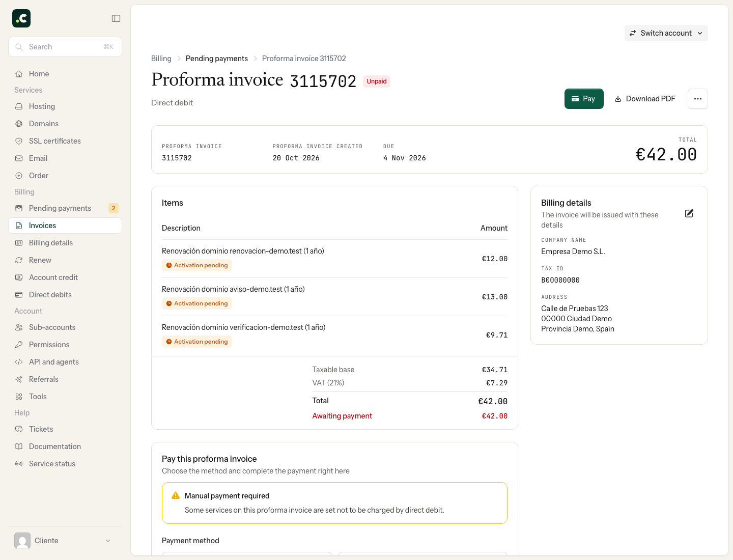Click the Activation pending badge for aviso-demo.test
This screenshot has height=560, width=733.
click(197, 303)
